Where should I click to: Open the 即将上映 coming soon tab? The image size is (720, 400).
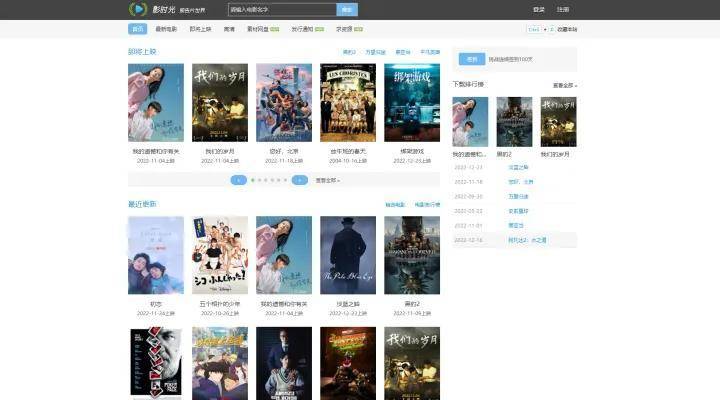pos(200,29)
